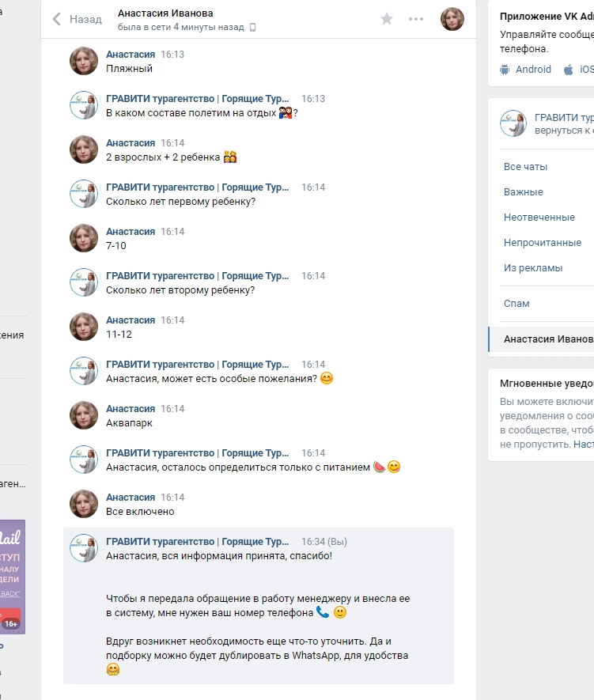Open sender name Анастасия at 16:13
The image size is (594, 700).
coord(131,55)
